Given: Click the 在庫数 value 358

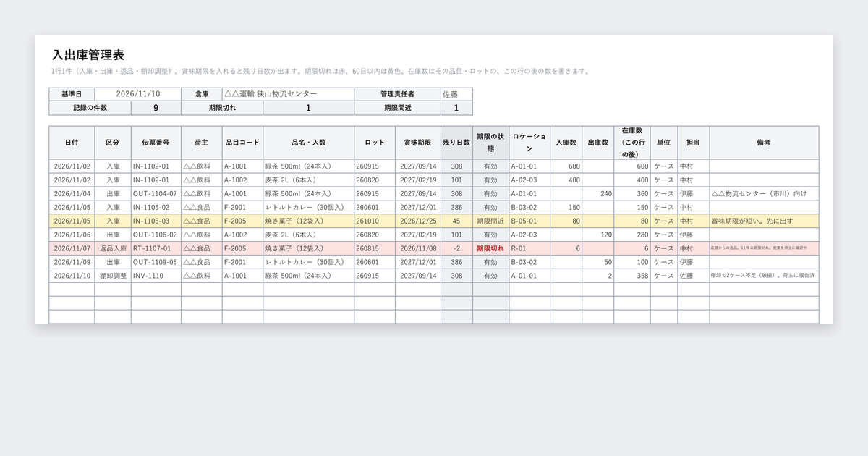Looking at the screenshot, I should [632, 276].
